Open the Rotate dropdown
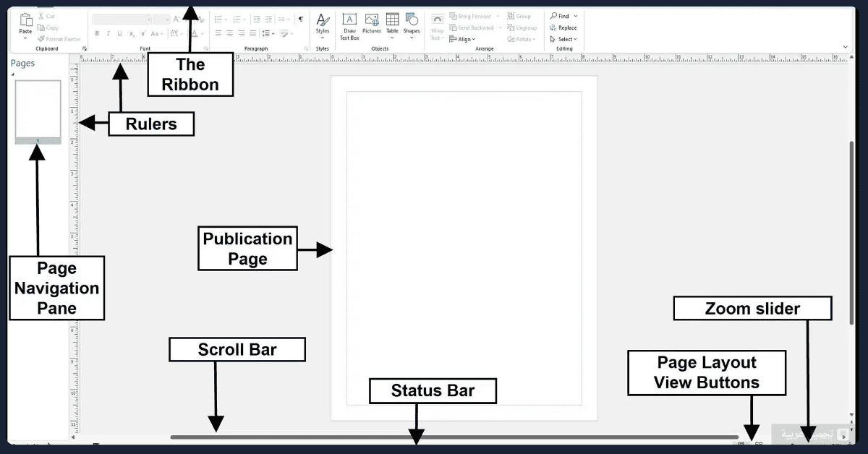 pos(522,39)
